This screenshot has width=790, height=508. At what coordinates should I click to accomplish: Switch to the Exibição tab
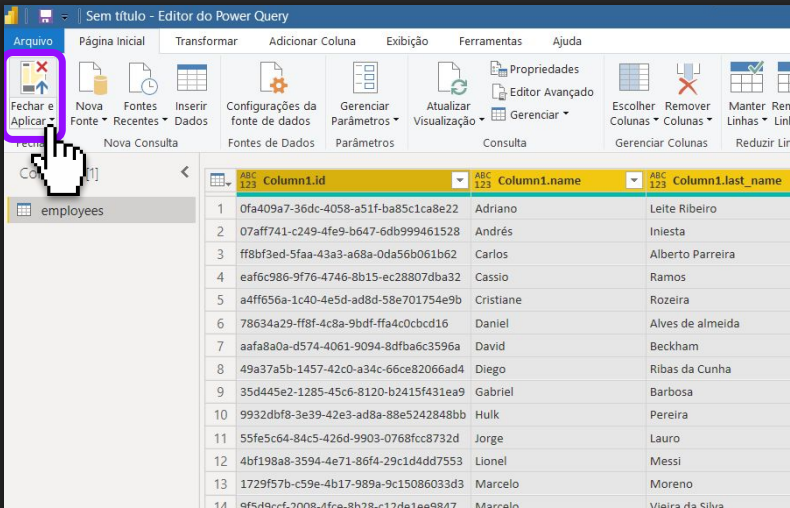tap(407, 41)
